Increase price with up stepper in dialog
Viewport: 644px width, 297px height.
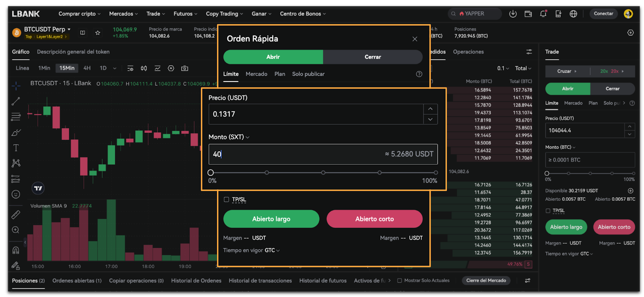430,109
